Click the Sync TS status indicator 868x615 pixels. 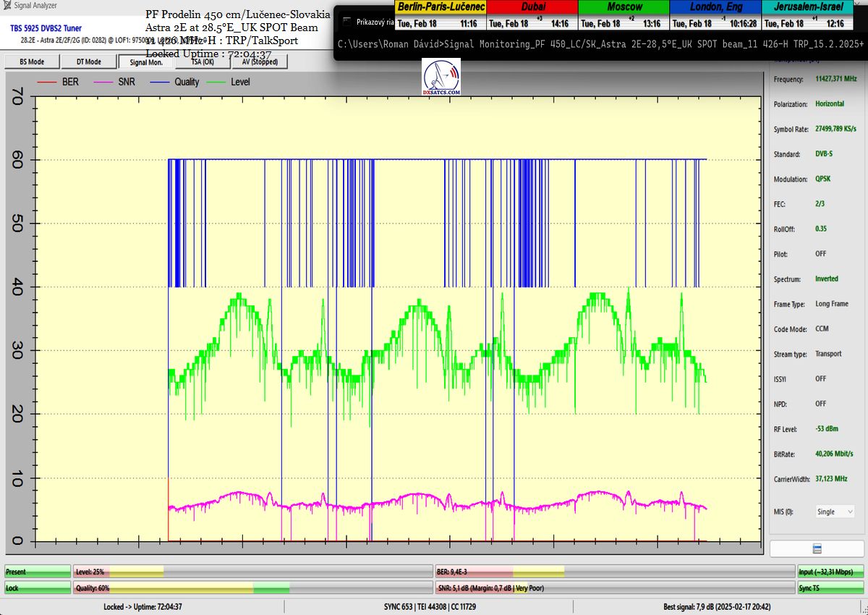(x=830, y=588)
